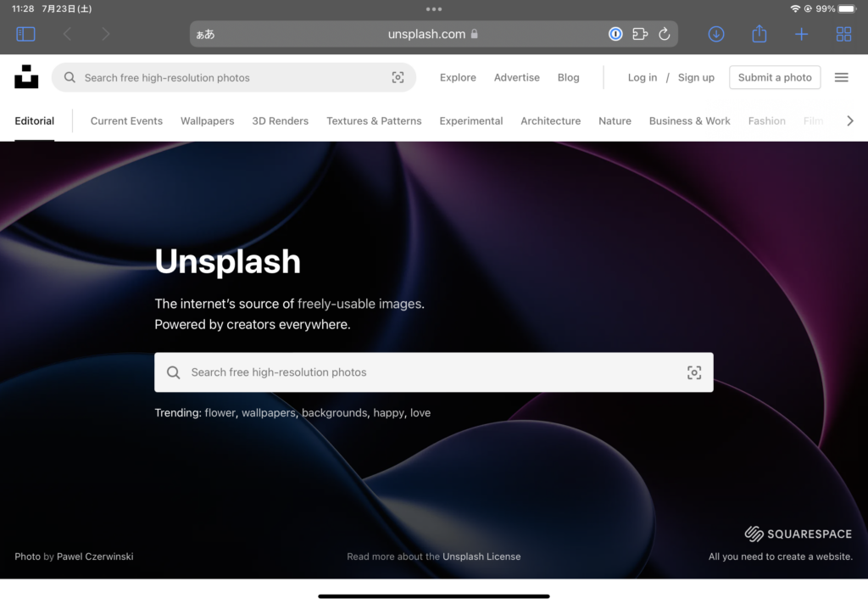Click the Advertise link

[516, 77]
